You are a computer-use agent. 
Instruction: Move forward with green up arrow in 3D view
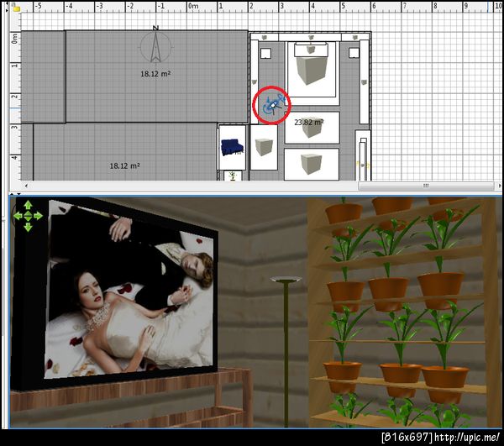[28, 204]
